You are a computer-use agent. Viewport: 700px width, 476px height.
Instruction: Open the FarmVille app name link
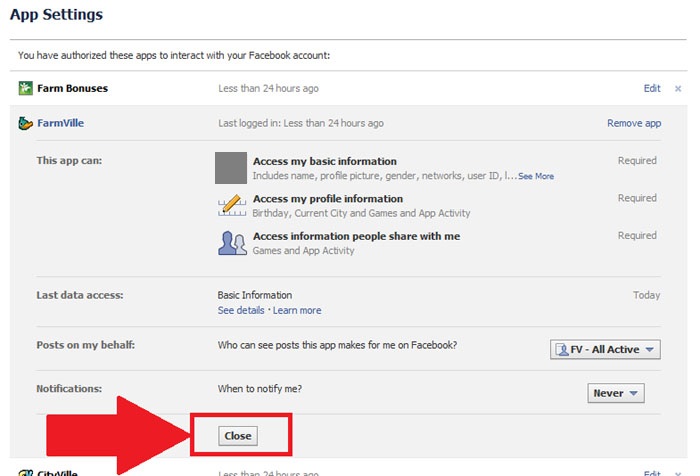(x=60, y=123)
